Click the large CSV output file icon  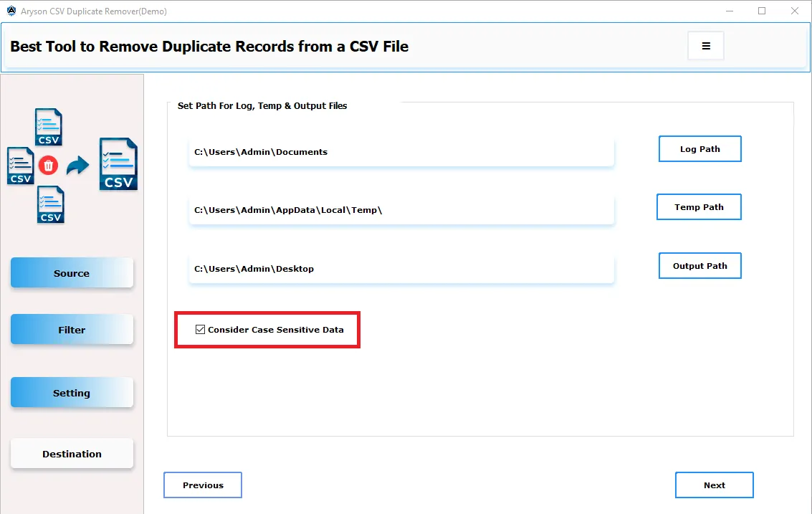pos(118,164)
